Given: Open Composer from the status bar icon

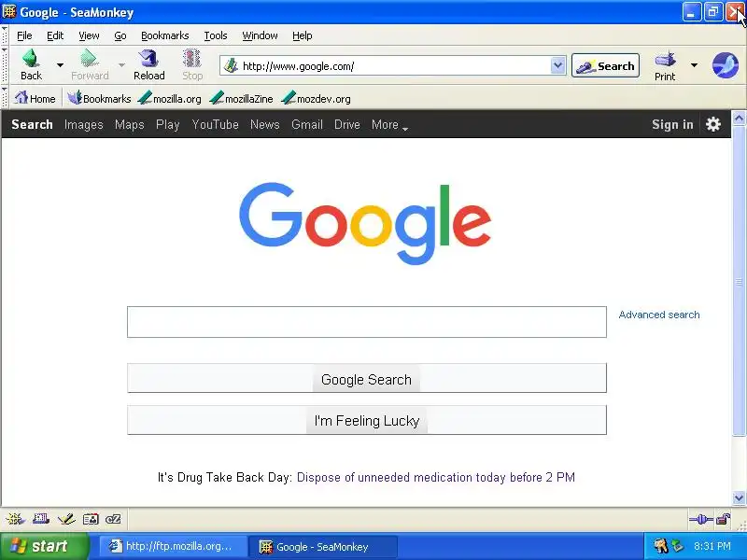Looking at the screenshot, I should click(65, 519).
